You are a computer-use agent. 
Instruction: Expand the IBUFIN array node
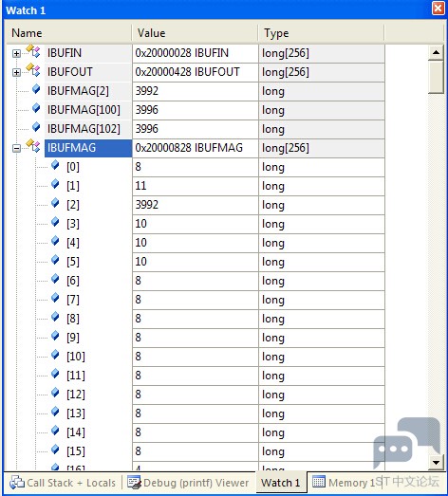(16, 54)
